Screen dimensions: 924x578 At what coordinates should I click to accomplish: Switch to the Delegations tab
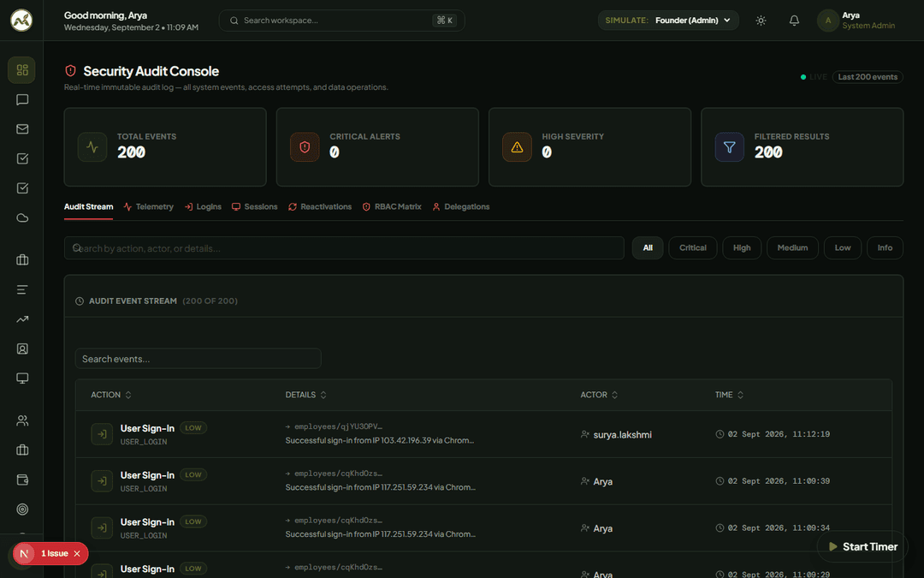461,207
